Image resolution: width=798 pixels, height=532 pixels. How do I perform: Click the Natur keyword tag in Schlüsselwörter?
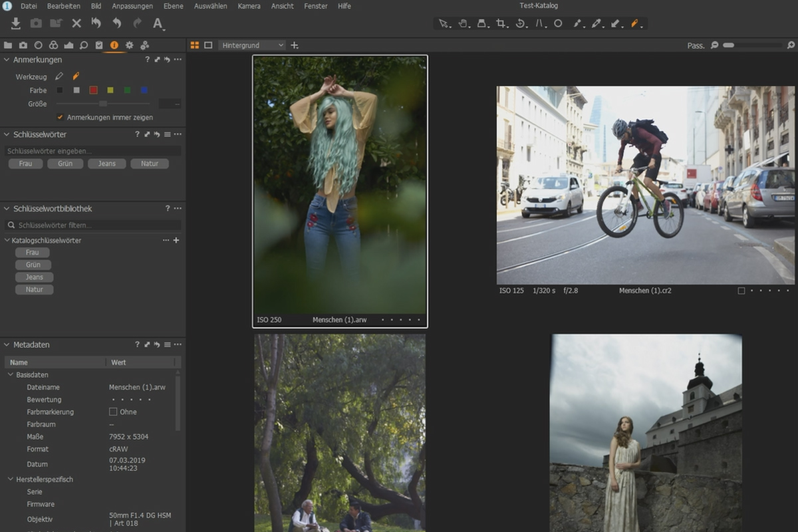tap(150, 164)
